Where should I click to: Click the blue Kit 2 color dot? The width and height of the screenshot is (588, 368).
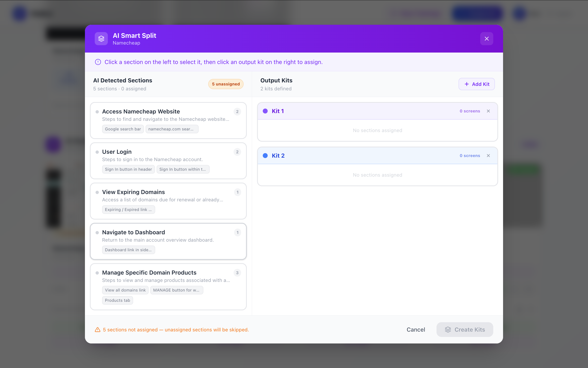(x=265, y=156)
